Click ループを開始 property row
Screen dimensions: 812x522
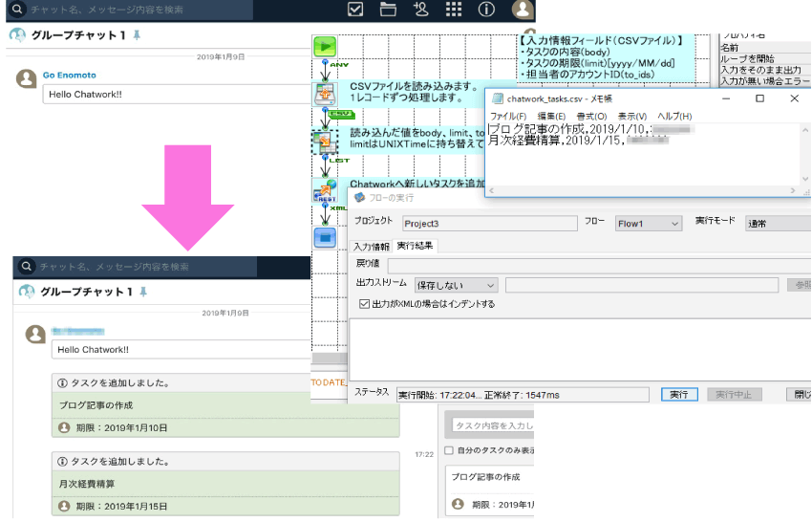point(764,58)
